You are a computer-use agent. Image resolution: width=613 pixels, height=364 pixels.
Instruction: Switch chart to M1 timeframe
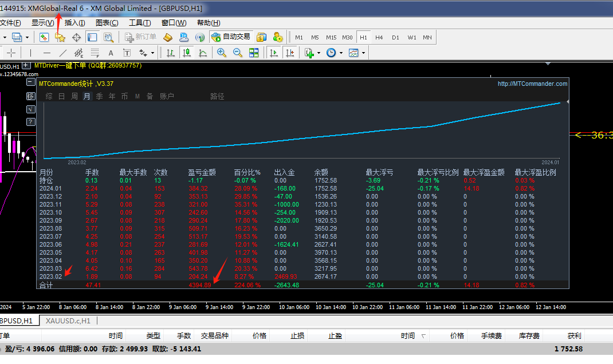(x=299, y=38)
